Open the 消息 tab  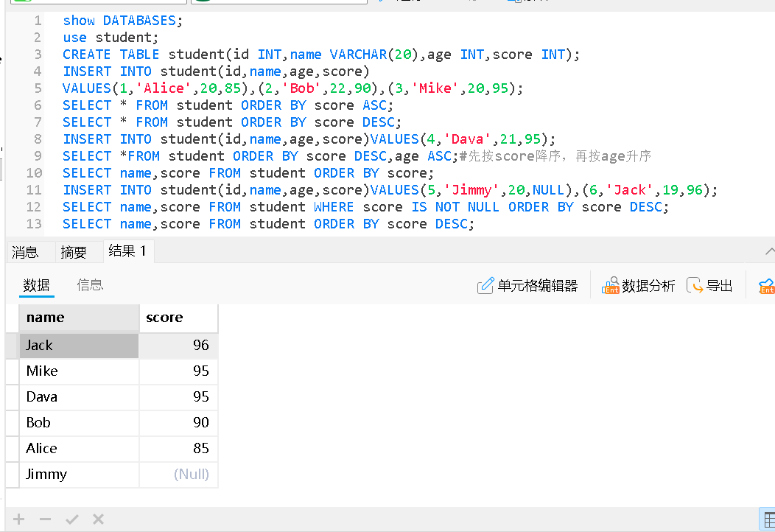25,252
